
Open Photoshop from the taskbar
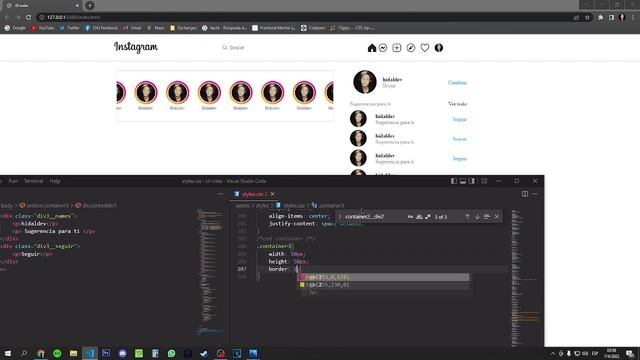tap(106, 353)
